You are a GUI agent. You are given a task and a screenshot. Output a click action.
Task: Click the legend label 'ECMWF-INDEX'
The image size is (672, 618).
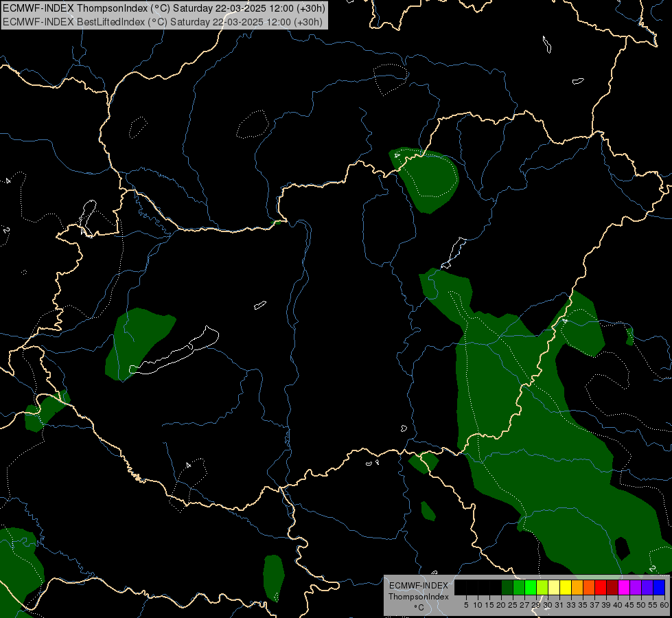click(419, 586)
